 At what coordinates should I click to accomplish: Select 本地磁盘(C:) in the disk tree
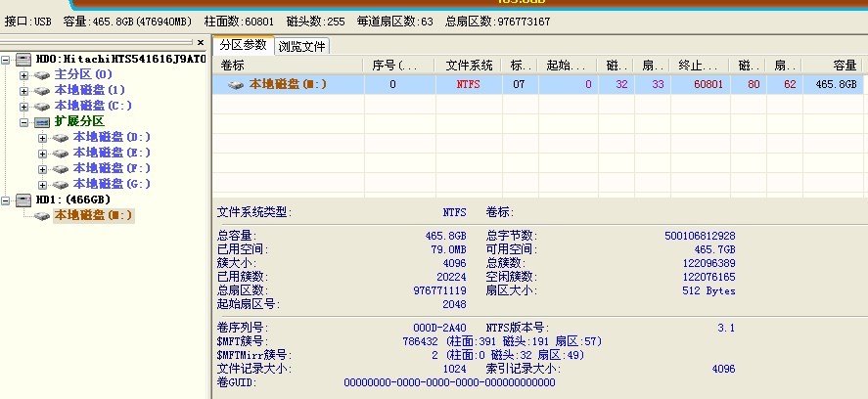pos(93,106)
